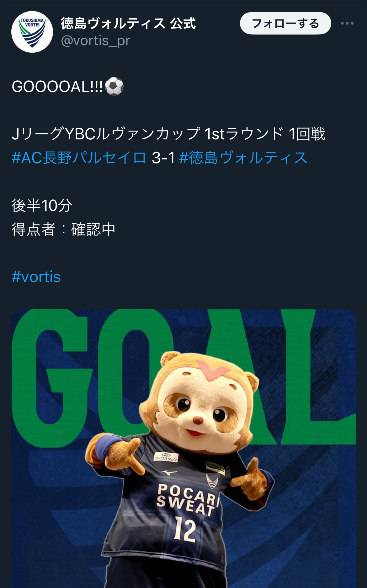This screenshot has width=367, height=588.
Task: Open the #AC長野パルセイロ hashtag
Action: [x=79, y=158]
